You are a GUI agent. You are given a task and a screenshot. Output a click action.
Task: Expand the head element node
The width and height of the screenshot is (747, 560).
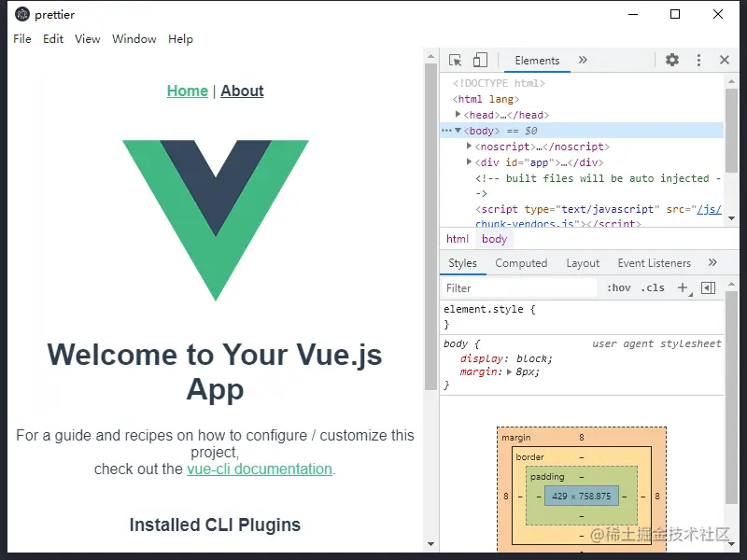point(458,114)
